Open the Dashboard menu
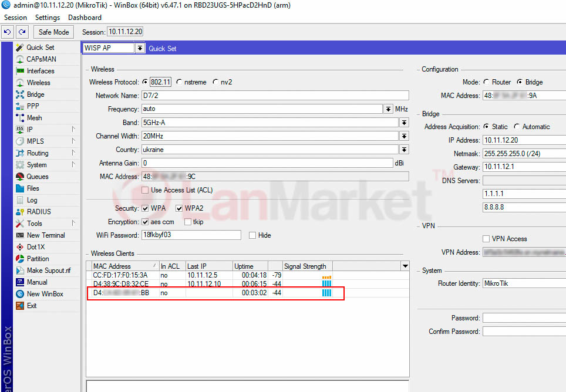This screenshot has height=392, width=566. 85,18
